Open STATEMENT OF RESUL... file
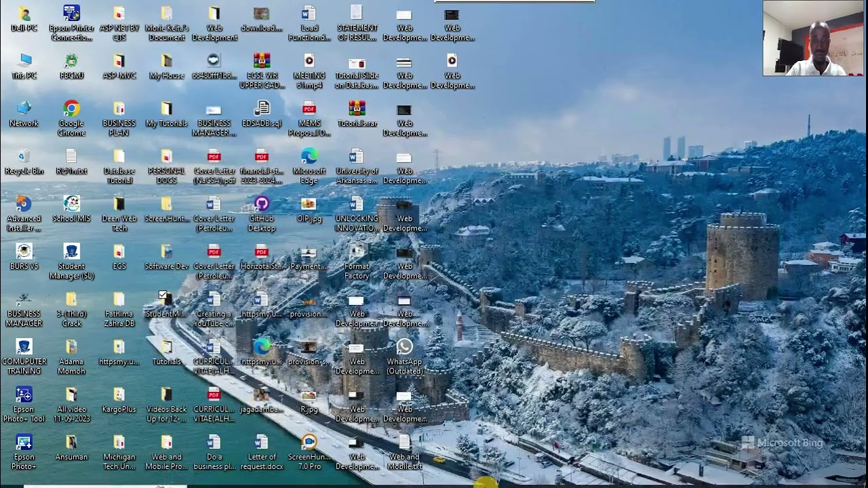This screenshot has width=868, height=488. (357, 24)
